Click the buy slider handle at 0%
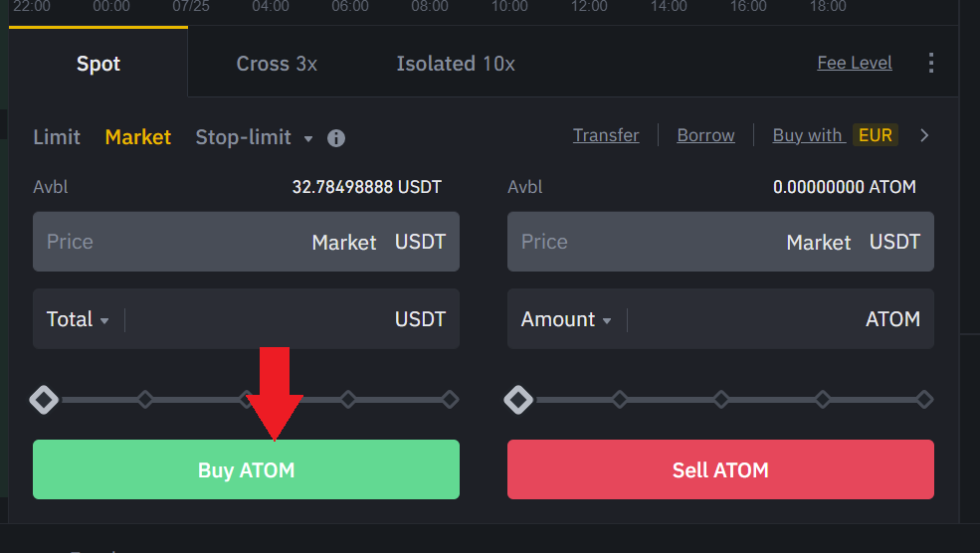980x553 pixels. tap(44, 400)
